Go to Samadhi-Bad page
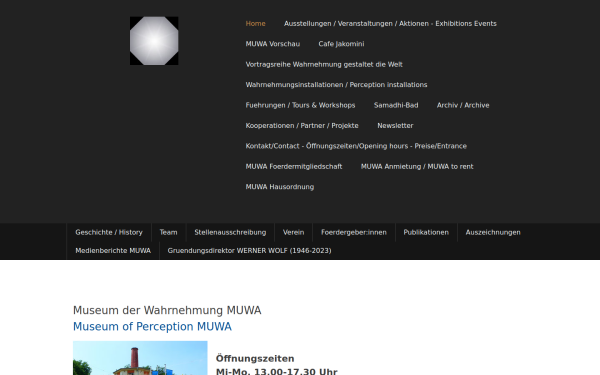 (x=396, y=105)
